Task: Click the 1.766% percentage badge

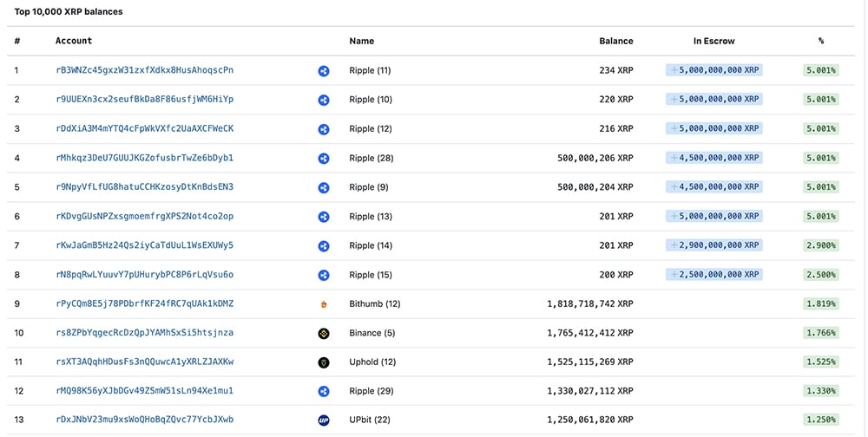Action: point(821,333)
